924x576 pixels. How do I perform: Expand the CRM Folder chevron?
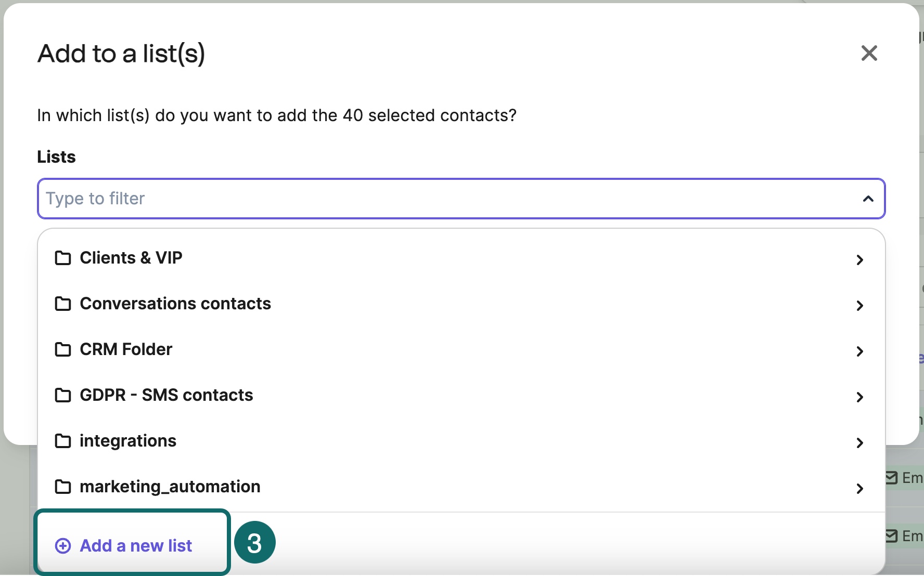[x=859, y=351]
